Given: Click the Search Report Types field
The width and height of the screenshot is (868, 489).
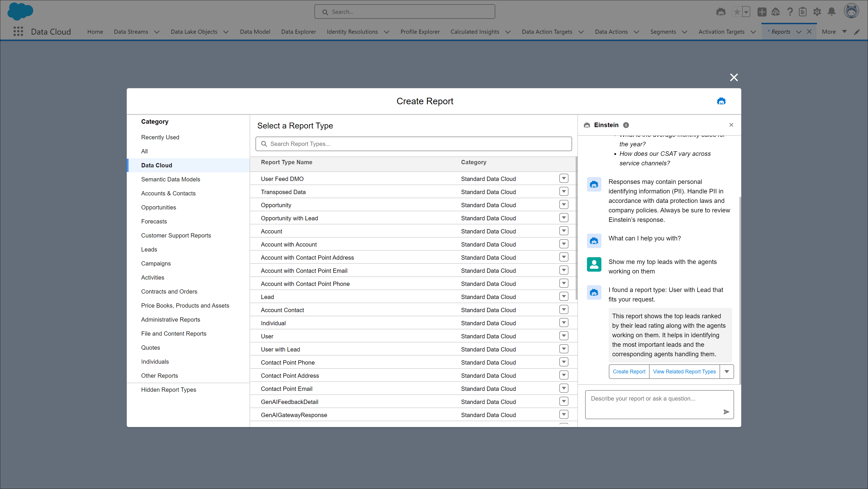Looking at the screenshot, I should point(413,144).
